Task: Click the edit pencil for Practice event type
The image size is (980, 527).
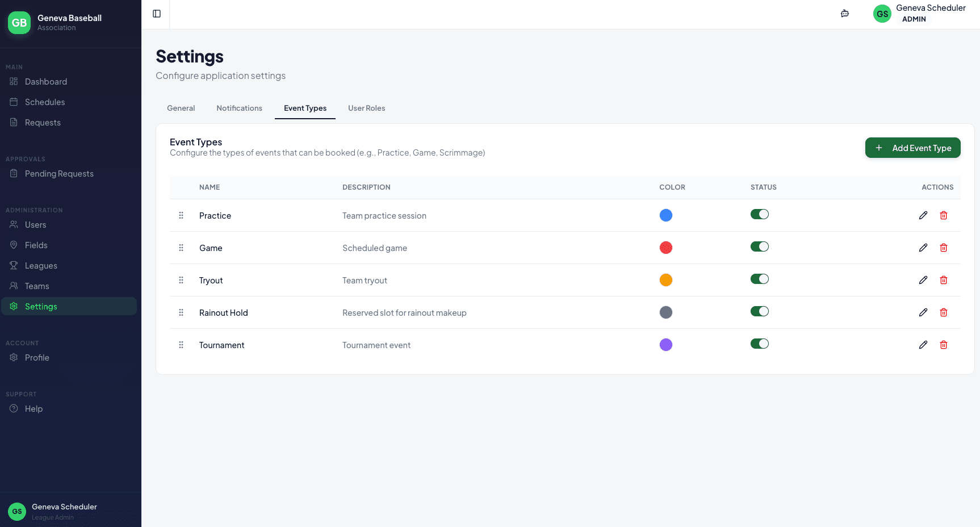Action: pyautogui.click(x=923, y=215)
